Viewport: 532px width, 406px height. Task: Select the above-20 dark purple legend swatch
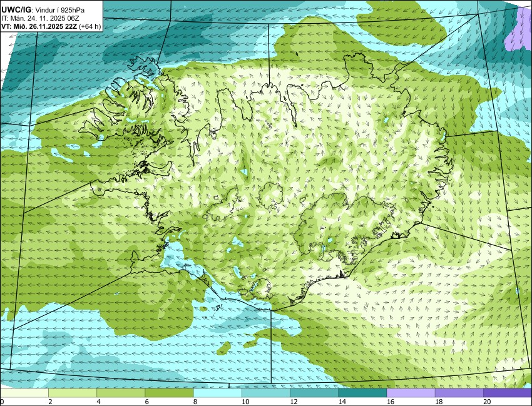508,393
